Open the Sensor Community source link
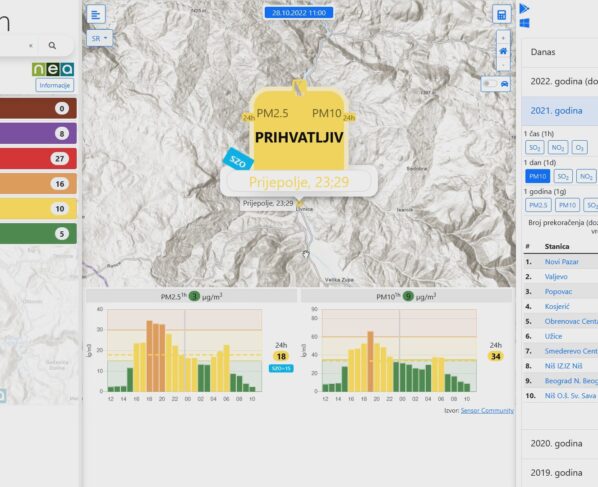598x487 pixels. pos(487,411)
